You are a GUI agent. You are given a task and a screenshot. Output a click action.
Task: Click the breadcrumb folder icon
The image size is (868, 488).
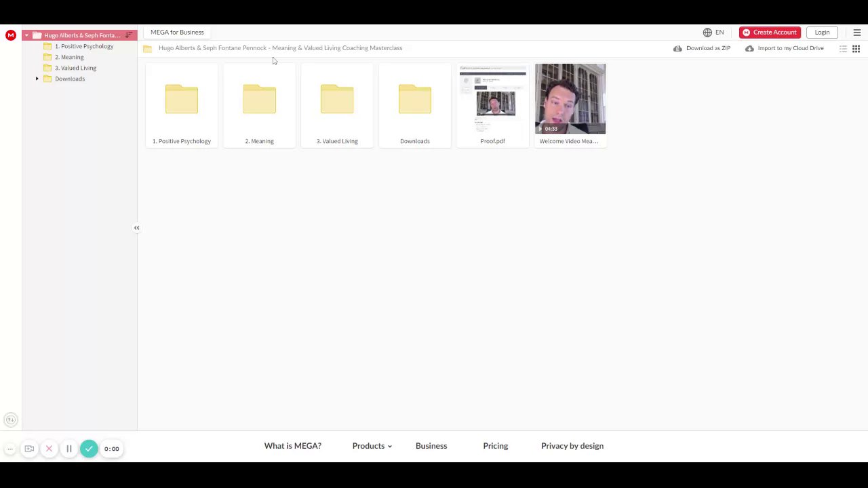click(x=147, y=49)
